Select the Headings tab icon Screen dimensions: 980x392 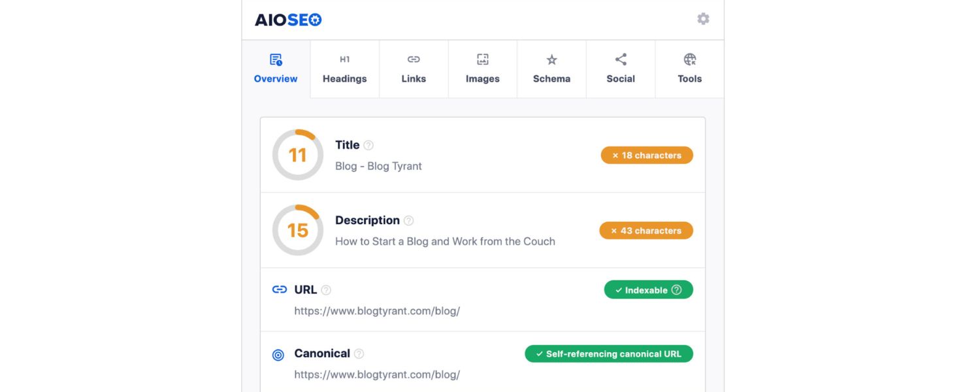click(344, 59)
